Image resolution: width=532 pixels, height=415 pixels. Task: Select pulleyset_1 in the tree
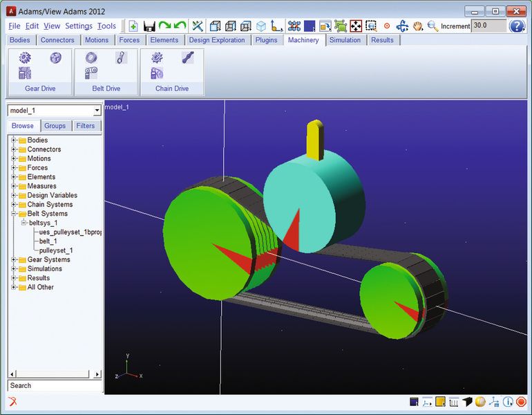56,250
